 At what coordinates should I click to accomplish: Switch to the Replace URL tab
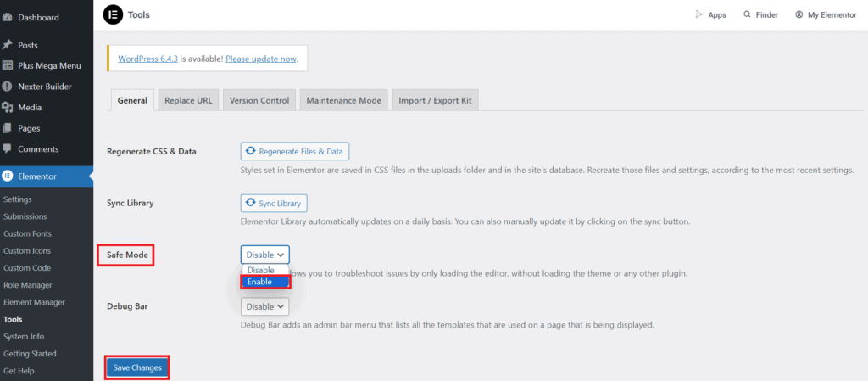tap(189, 100)
